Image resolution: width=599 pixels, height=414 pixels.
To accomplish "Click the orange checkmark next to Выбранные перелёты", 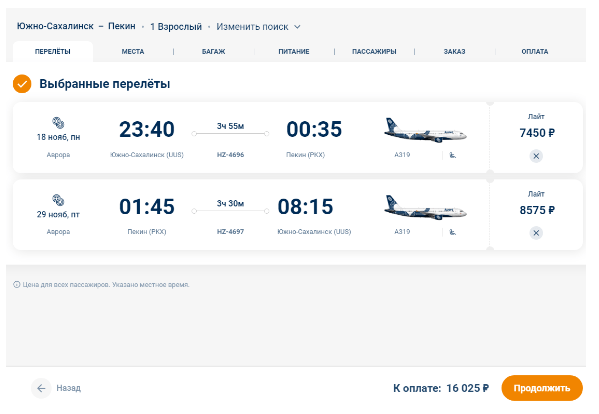I will (x=22, y=84).
